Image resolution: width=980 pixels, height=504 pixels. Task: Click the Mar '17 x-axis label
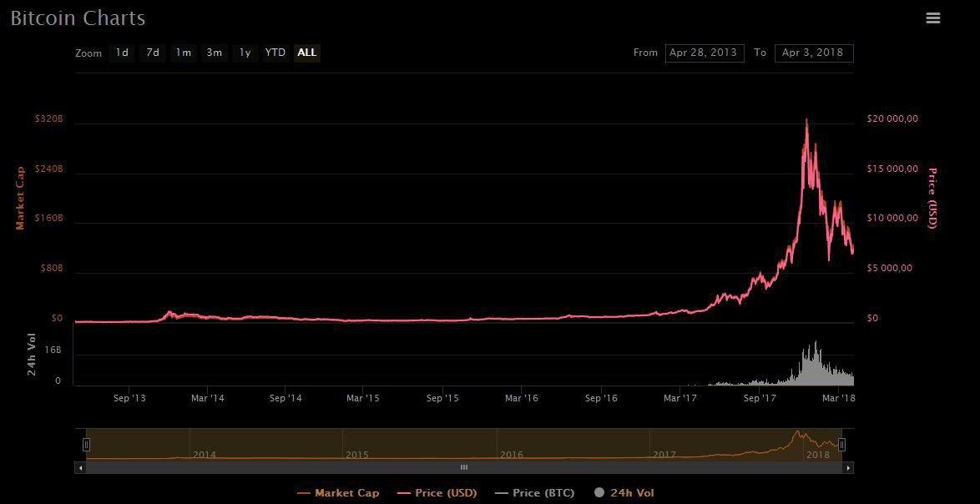(x=680, y=398)
